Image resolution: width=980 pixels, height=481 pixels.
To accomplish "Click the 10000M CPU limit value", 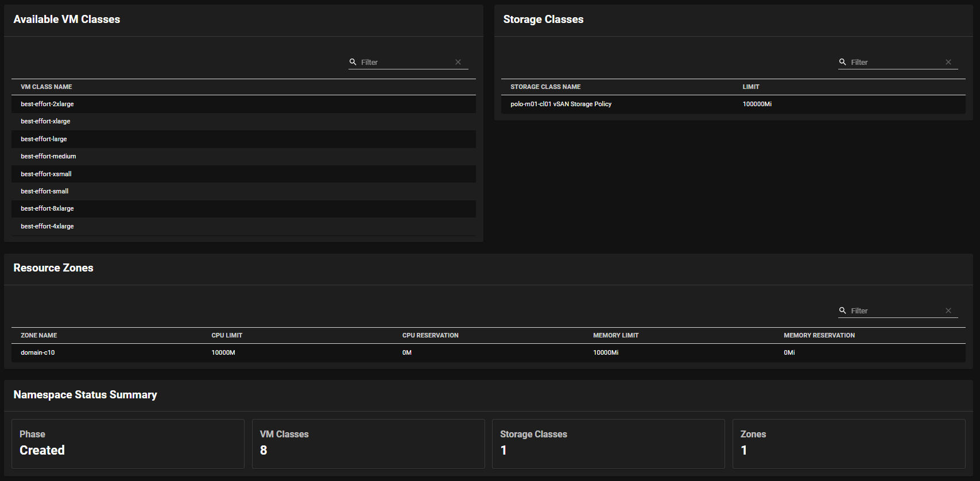I will coord(223,352).
